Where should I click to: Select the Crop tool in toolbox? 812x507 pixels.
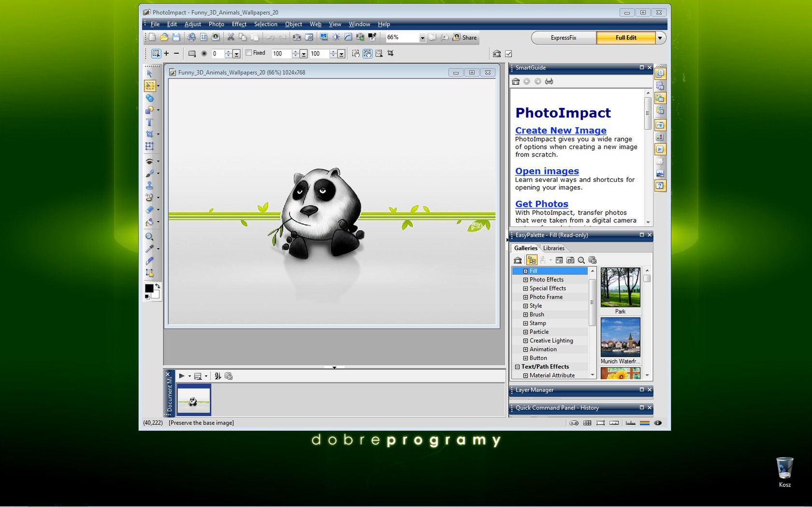pyautogui.click(x=149, y=134)
